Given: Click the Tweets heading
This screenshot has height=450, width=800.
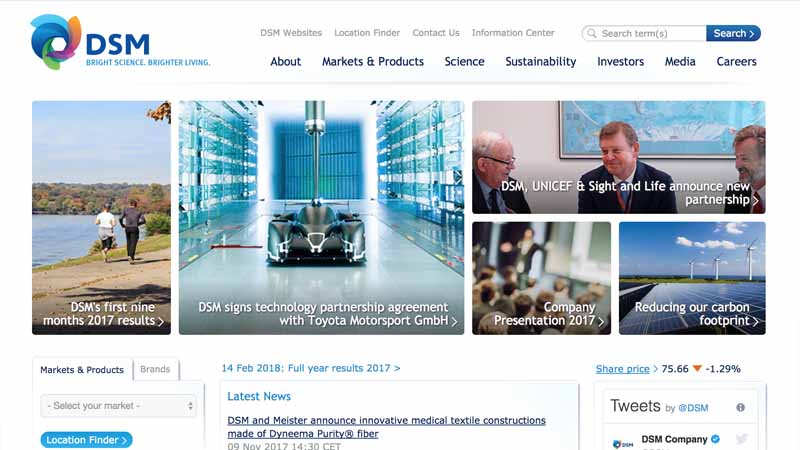Looking at the screenshot, I should coord(635,406).
